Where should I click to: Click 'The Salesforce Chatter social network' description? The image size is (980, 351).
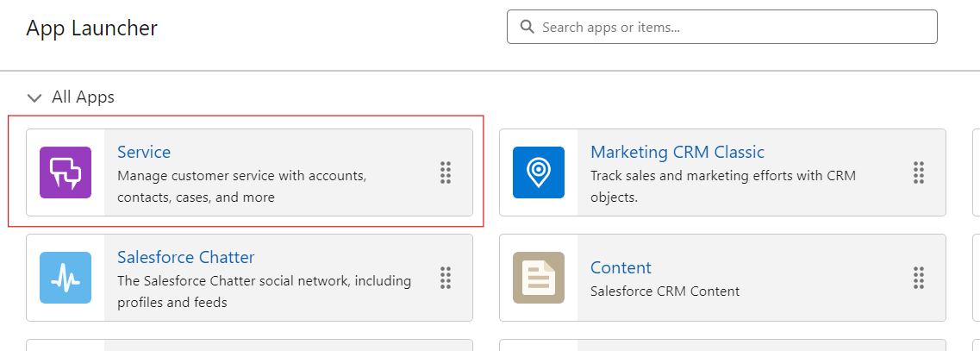[x=265, y=291]
